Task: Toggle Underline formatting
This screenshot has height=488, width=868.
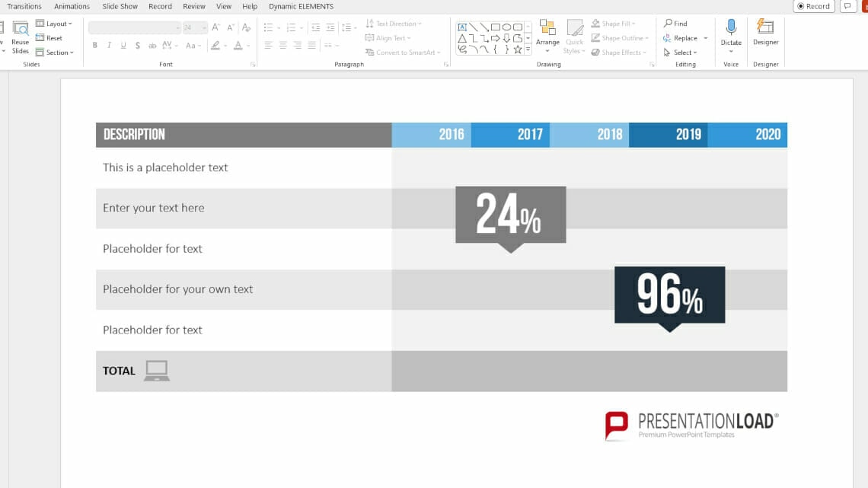Action: (x=123, y=46)
